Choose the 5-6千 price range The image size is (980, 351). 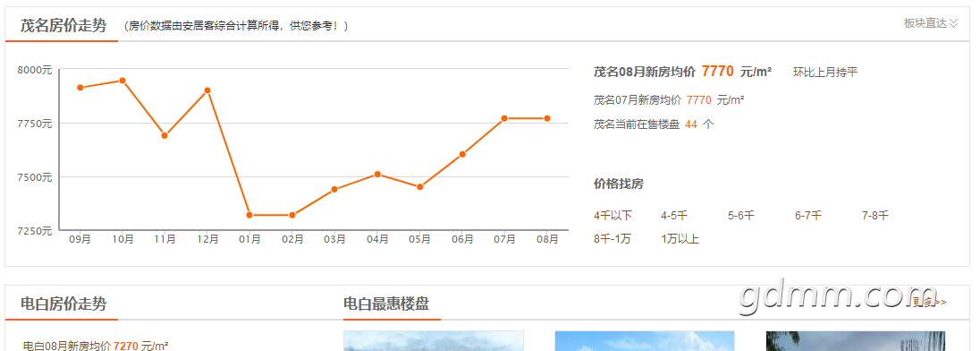[x=741, y=216]
